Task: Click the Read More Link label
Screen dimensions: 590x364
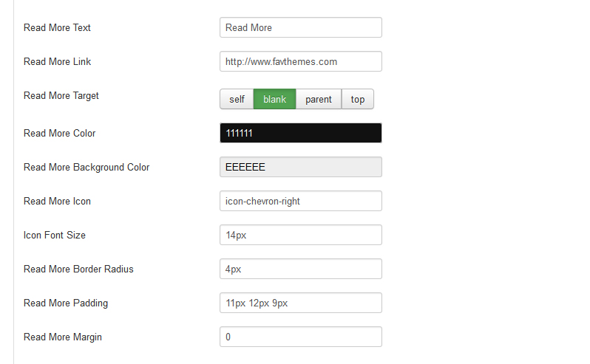Action: [x=57, y=61]
